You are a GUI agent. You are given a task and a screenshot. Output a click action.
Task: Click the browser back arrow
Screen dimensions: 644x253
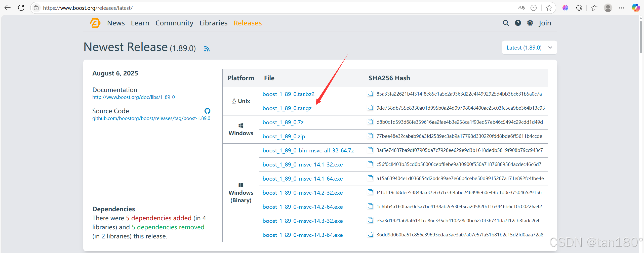(8, 8)
